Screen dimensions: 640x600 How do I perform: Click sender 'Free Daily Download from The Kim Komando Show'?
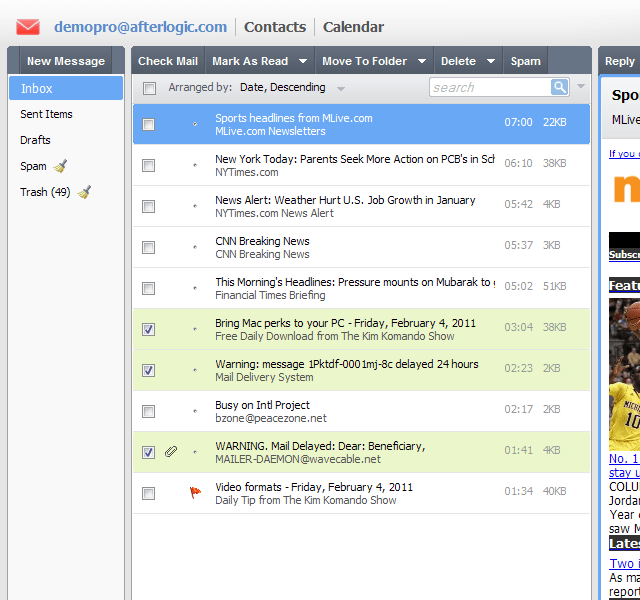[335, 336]
